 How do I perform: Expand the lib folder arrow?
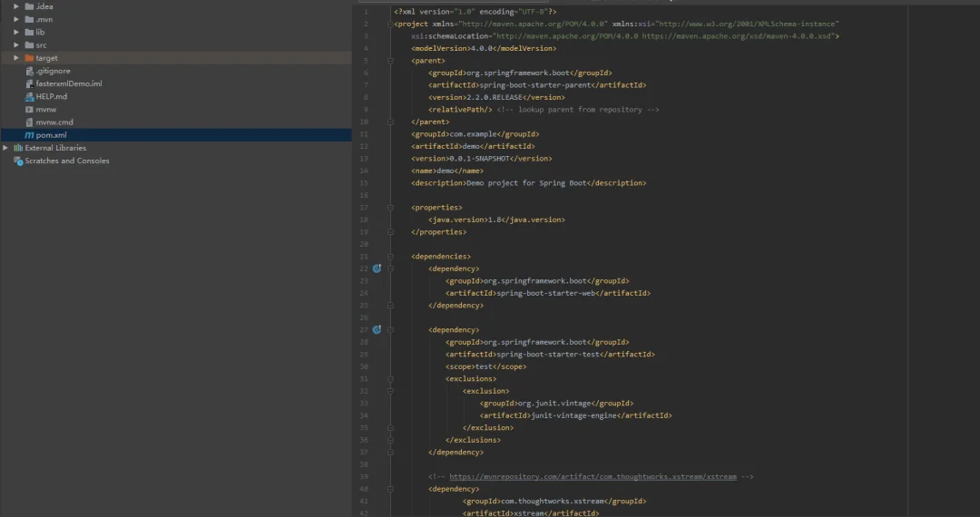point(16,32)
